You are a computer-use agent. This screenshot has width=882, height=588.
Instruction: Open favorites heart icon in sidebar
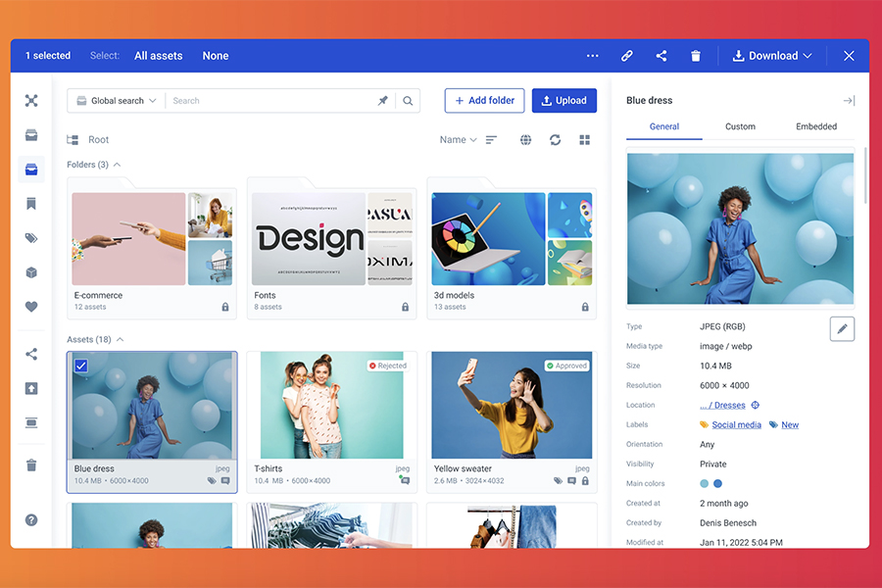pyautogui.click(x=31, y=307)
